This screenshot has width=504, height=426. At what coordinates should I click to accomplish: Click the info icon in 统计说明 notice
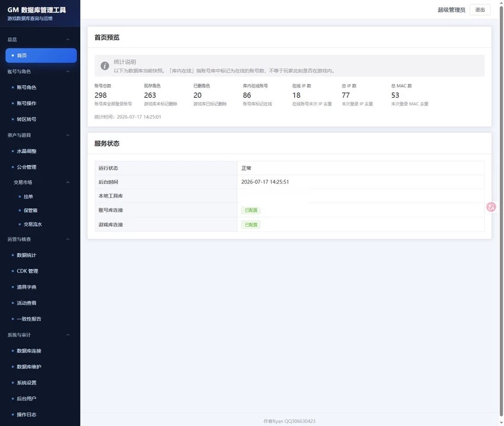click(x=105, y=66)
